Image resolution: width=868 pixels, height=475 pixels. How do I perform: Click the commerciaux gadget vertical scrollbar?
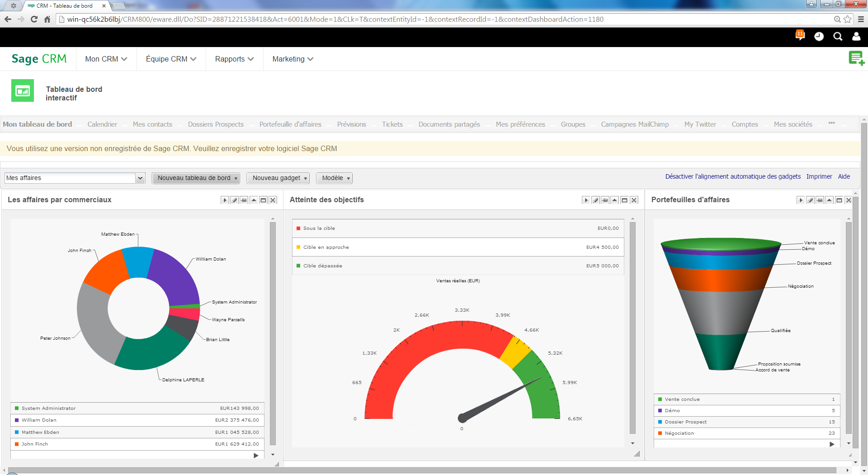click(273, 333)
